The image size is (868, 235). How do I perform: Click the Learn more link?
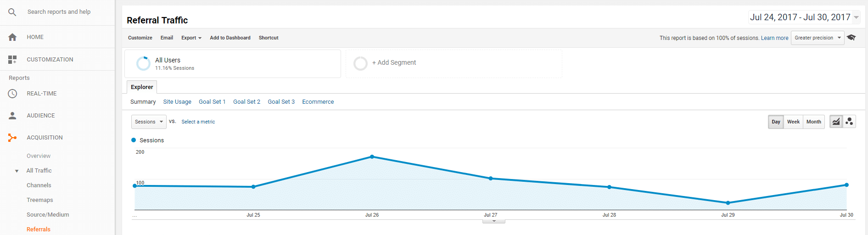pos(774,38)
